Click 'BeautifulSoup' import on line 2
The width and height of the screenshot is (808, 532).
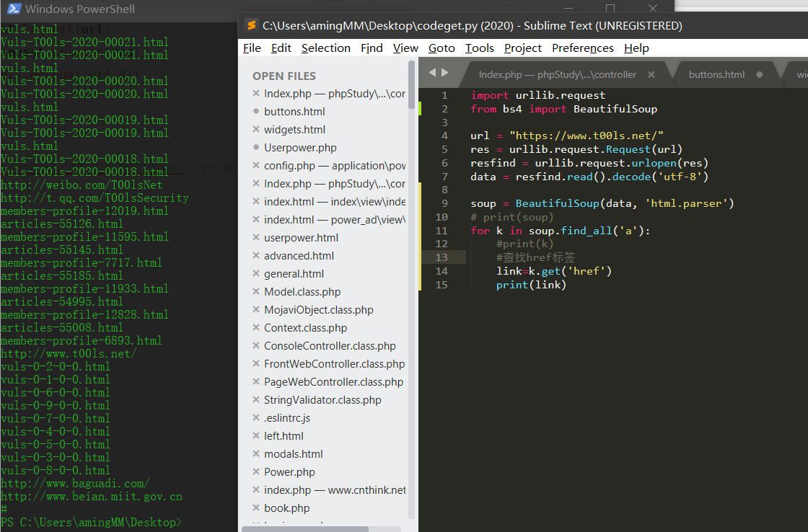(x=615, y=109)
